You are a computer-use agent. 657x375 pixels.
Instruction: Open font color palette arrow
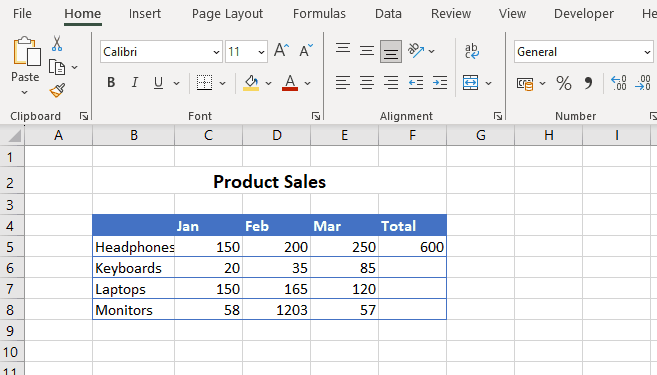(x=308, y=83)
